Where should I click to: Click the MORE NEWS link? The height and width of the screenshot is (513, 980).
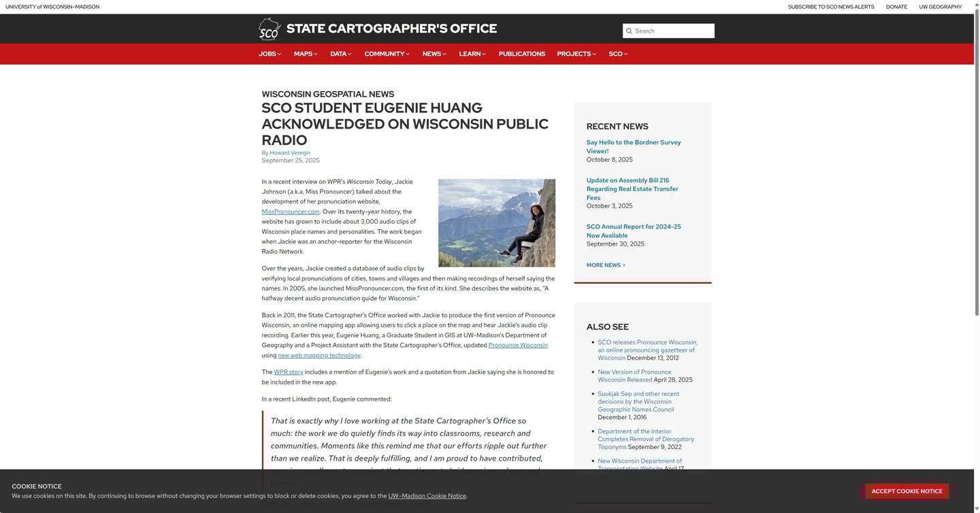point(606,265)
